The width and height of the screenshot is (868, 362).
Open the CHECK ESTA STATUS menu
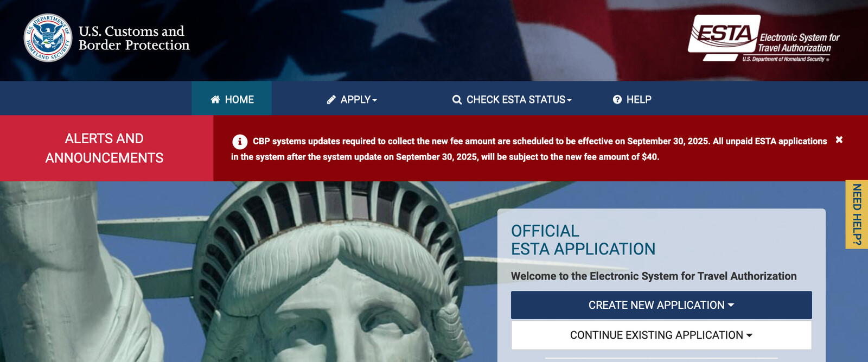coord(512,100)
